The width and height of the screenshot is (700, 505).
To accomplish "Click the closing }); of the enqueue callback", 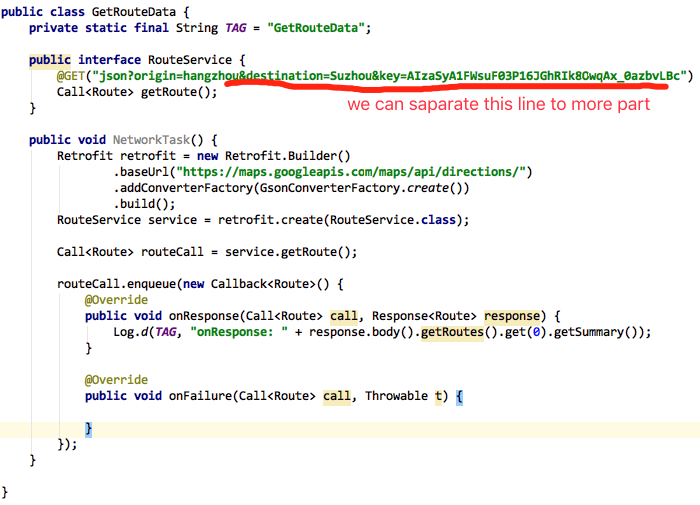I will click(67, 445).
